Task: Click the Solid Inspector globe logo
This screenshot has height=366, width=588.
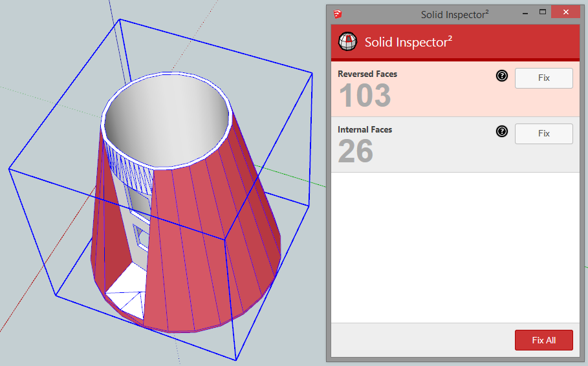Action: [x=348, y=42]
